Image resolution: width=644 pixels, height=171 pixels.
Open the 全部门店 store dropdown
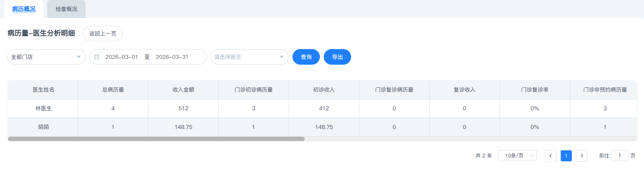coord(43,57)
